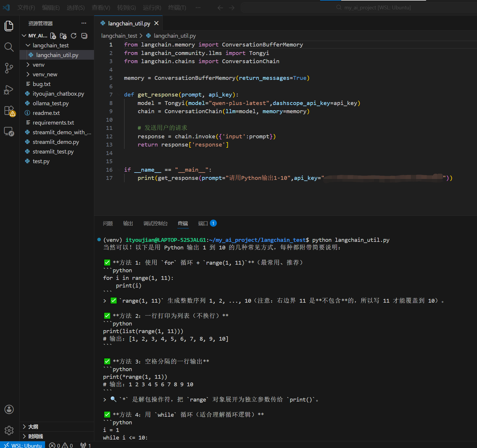The width and height of the screenshot is (477, 448).
Task: Open explorer views and more actions menu
Action: (84, 23)
